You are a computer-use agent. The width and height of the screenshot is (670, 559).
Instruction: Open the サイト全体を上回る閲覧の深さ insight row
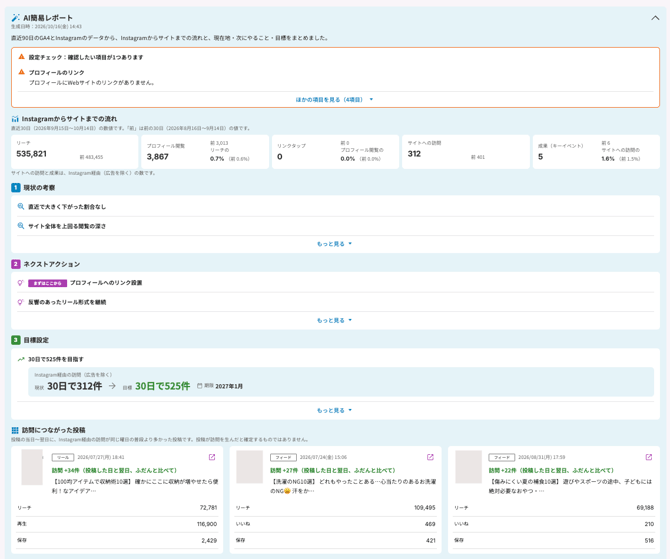coord(335,226)
